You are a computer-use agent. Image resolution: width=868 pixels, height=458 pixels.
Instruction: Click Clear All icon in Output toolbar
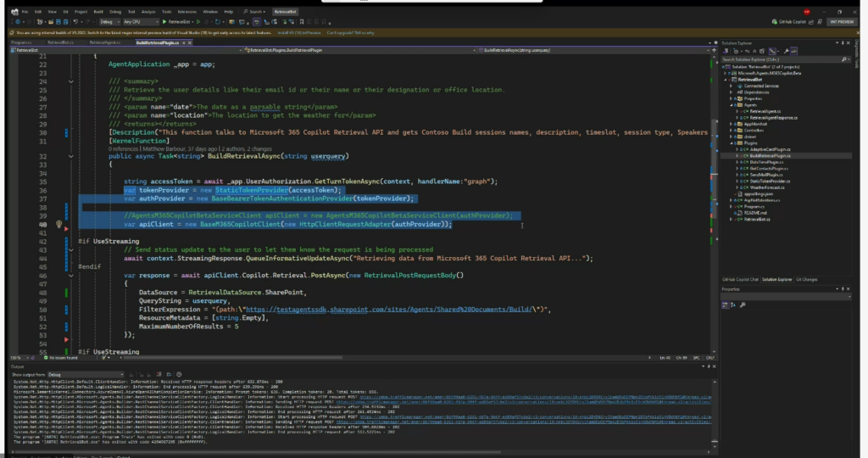pyautogui.click(x=159, y=374)
